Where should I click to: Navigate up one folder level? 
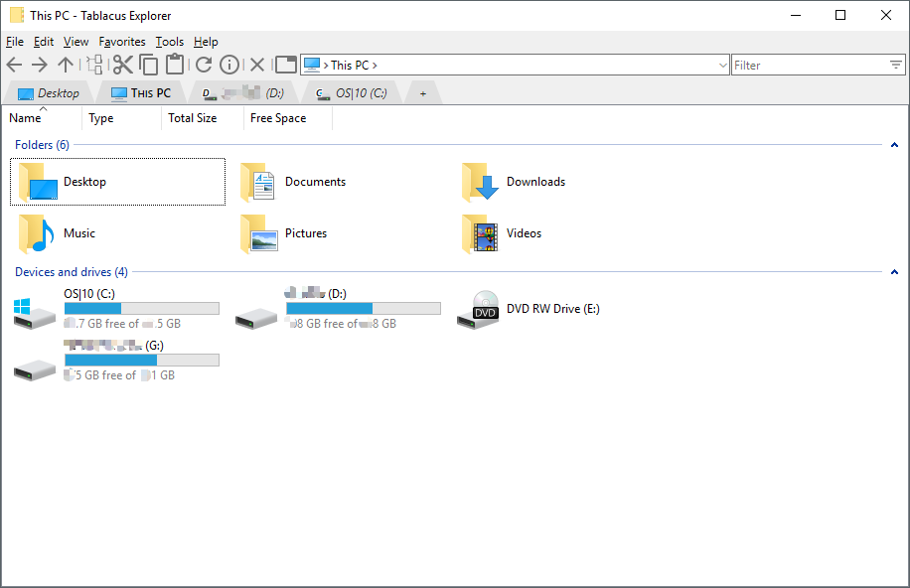pos(66,65)
